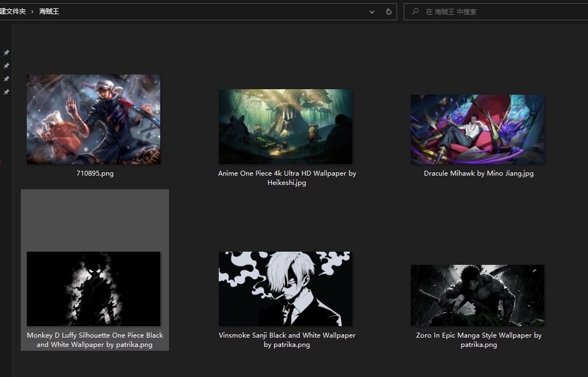Screen dimensions: 588x377
Task: Click the Luffy Silhouette wallpaper thumbnail
Action: coord(94,289)
